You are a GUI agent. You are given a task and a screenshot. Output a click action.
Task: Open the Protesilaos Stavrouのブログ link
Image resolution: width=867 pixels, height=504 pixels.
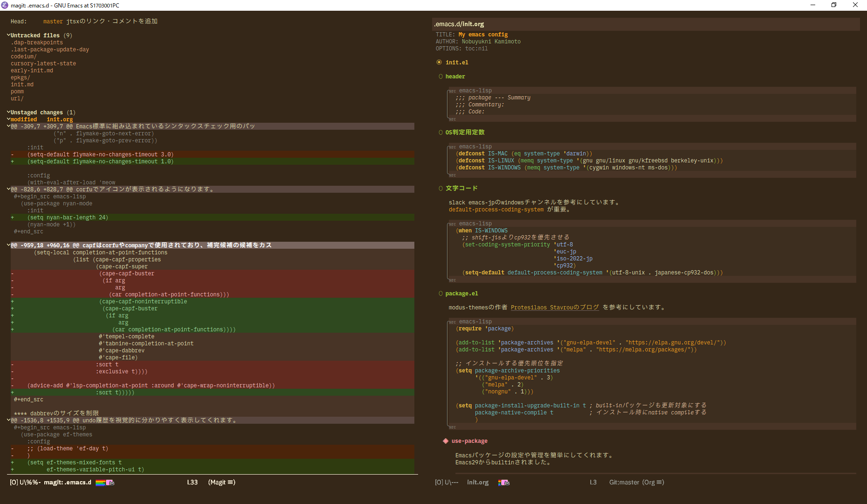[x=555, y=307]
